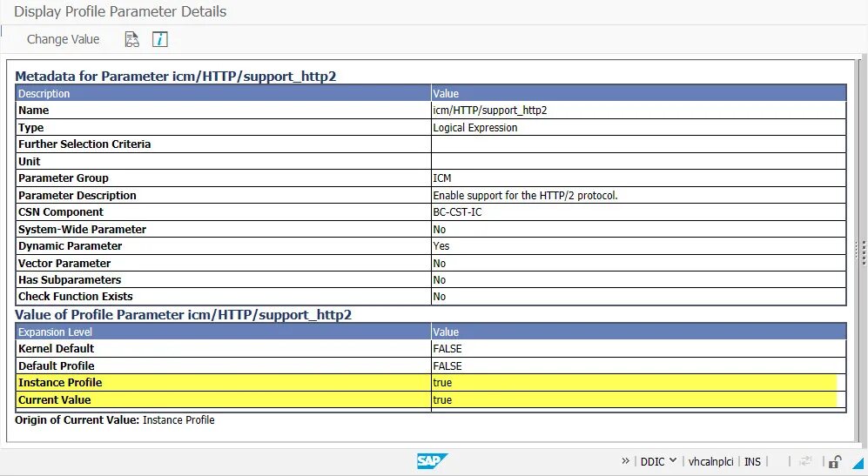Toggle the INS insert mode indicator
Viewport: 868px width, 476px height.
tap(752, 461)
